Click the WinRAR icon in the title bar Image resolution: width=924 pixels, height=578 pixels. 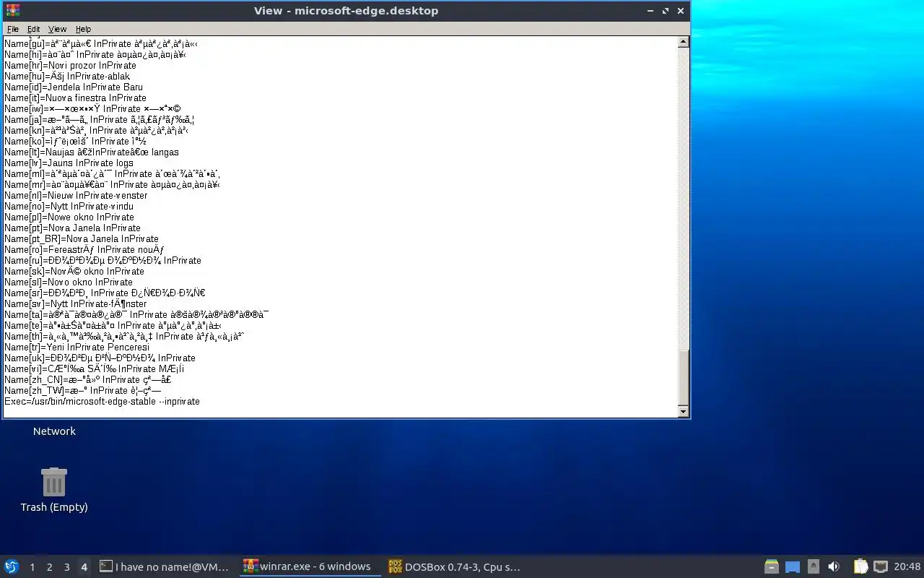12,10
